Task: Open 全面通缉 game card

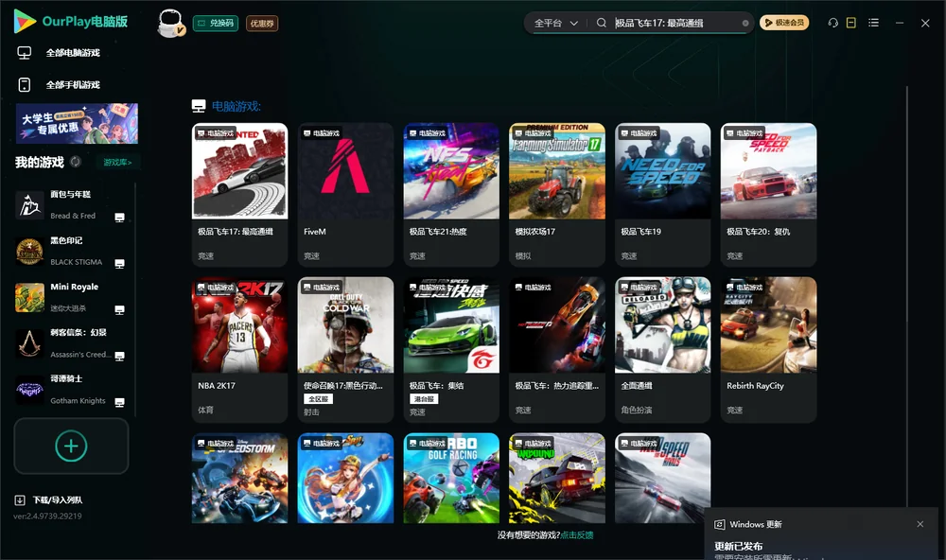Action: [662, 349]
